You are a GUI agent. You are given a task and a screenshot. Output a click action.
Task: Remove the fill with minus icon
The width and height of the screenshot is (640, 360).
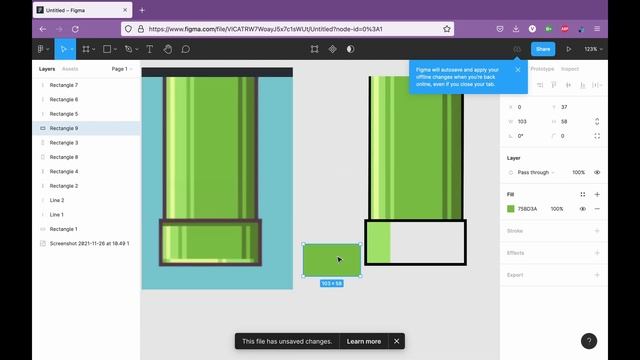pos(597,209)
